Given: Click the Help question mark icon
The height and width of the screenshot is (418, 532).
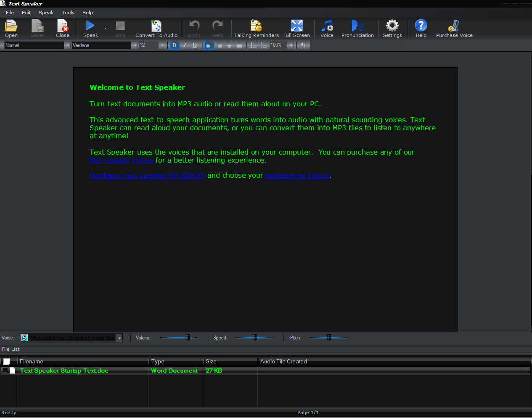Looking at the screenshot, I should 421,29.
